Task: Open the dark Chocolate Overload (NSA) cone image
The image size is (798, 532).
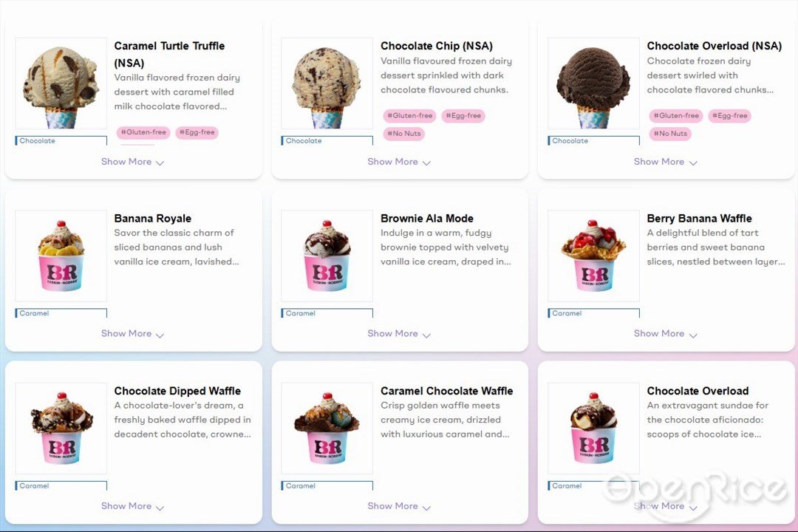Action: point(593,83)
